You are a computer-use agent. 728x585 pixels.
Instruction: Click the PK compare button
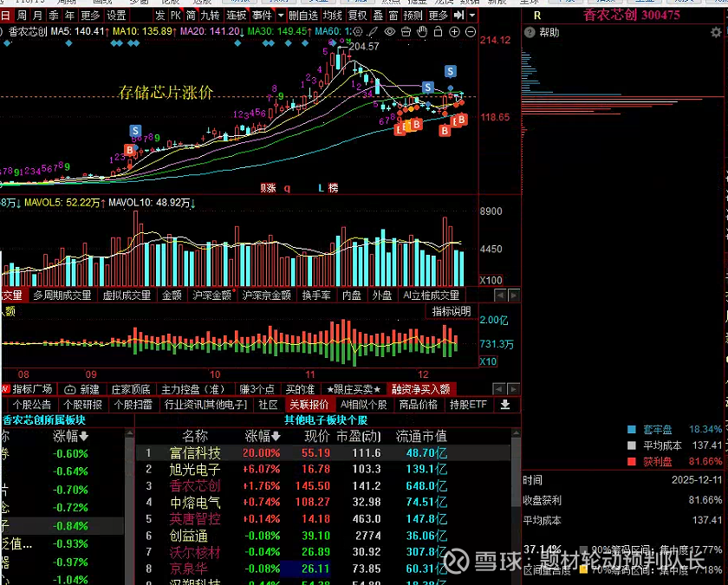pos(175,16)
